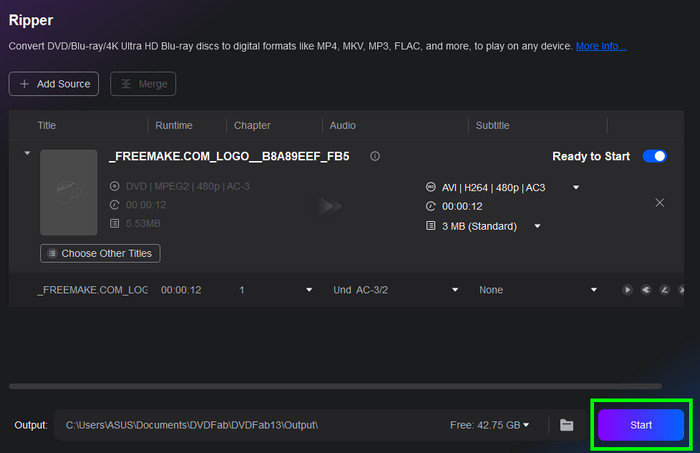The height and width of the screenshot is (453, 700).
Task: Click Choose Other Titles button
Action: coord(100,254)
